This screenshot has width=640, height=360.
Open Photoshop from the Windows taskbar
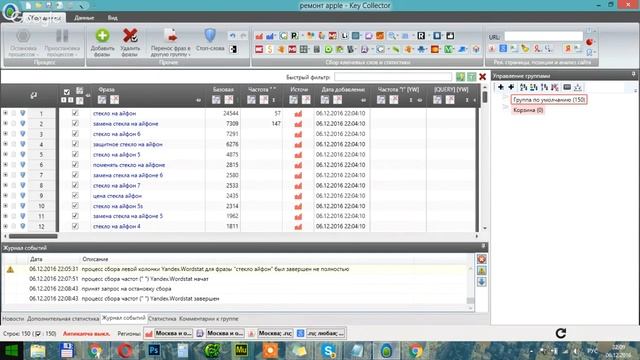click(154, 350)
